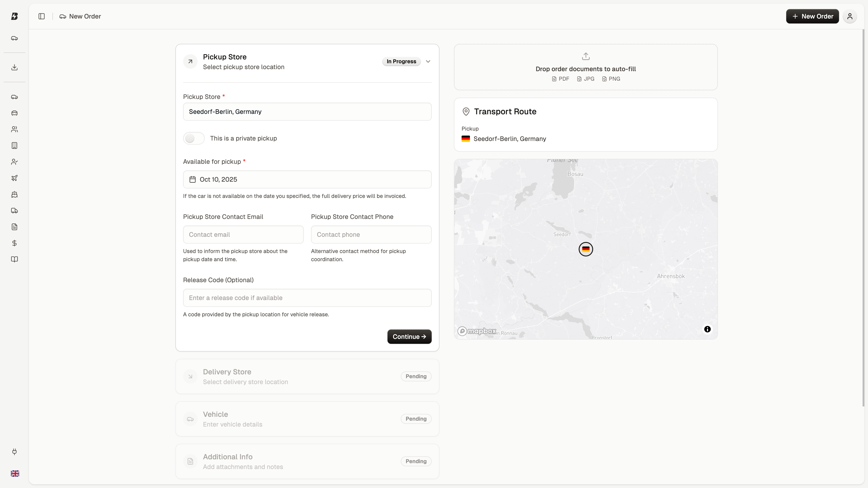Open the ship transport section in sidebar

[14, 194]
